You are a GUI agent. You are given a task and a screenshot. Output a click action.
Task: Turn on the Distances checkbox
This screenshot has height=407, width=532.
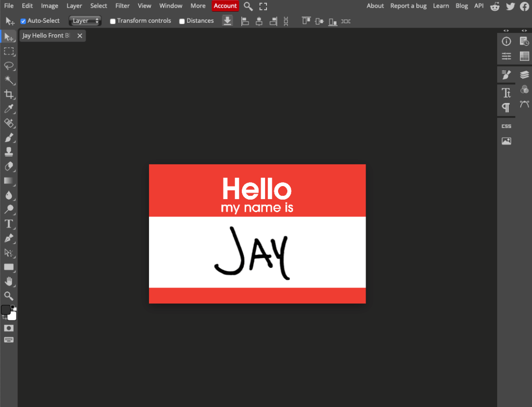pyautogui.click(x=182, y=21)
